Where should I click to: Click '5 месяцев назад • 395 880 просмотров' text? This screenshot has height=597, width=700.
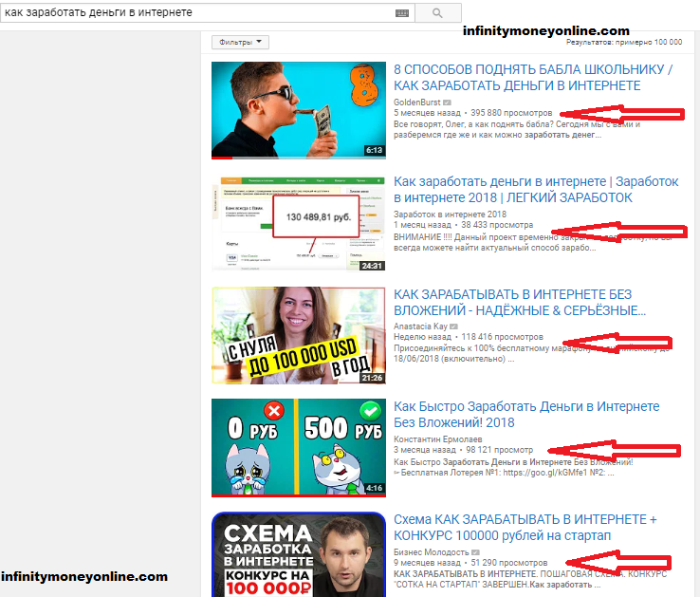pos(472,113)
